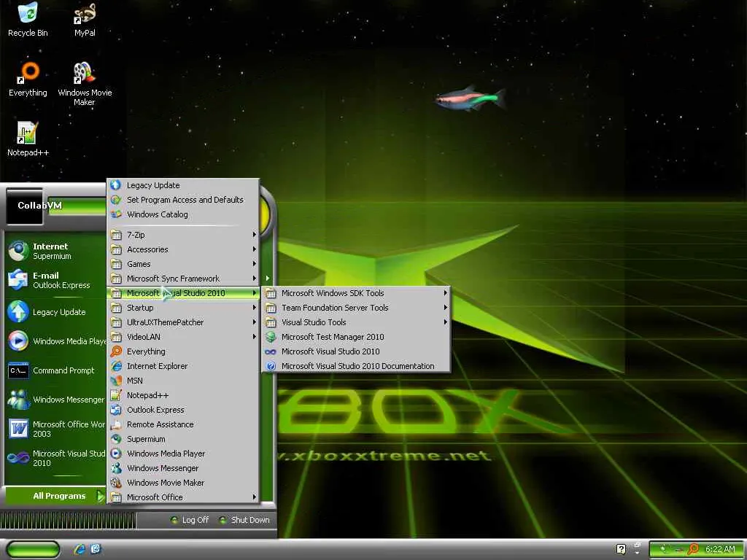Open MSN from All Programs

(x=183, y=381)
